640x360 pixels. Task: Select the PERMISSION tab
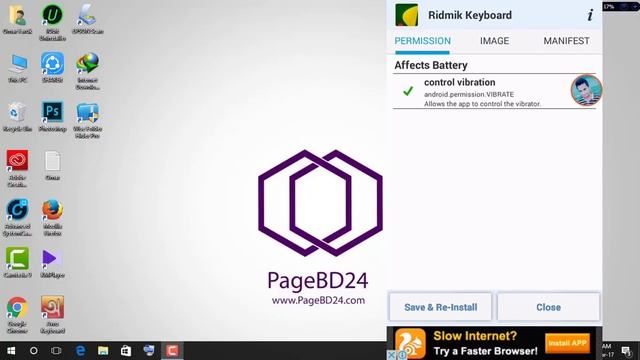422,41
